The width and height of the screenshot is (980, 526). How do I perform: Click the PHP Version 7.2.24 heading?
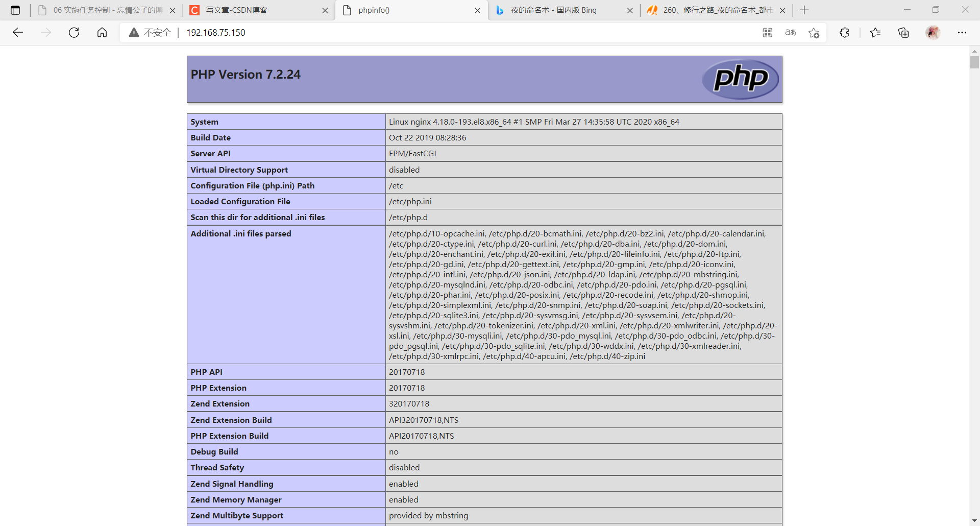(x=246, y=75)
